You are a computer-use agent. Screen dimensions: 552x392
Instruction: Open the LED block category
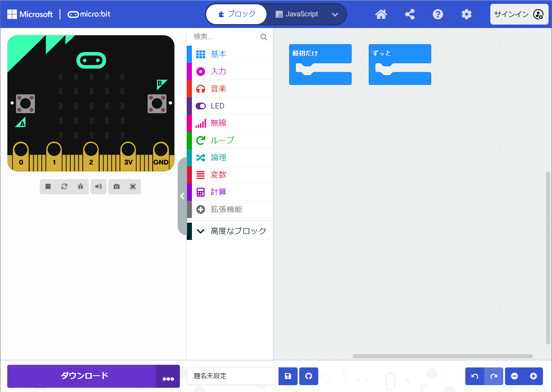pyautogui.click(x=230, y=106)
